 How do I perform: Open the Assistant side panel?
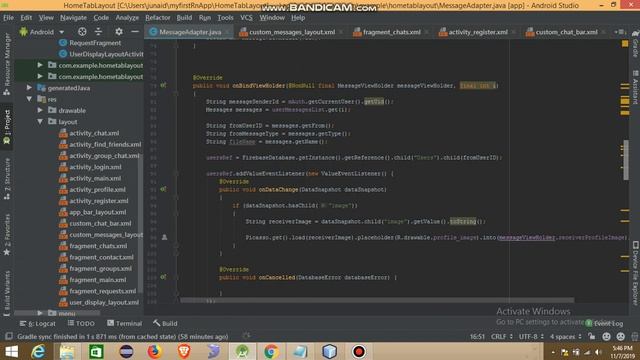(635, 87)
